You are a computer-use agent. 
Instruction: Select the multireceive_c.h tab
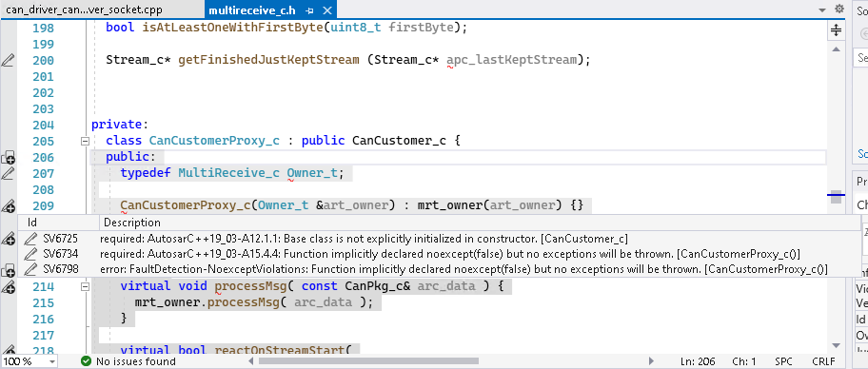[x=252, y=10]
